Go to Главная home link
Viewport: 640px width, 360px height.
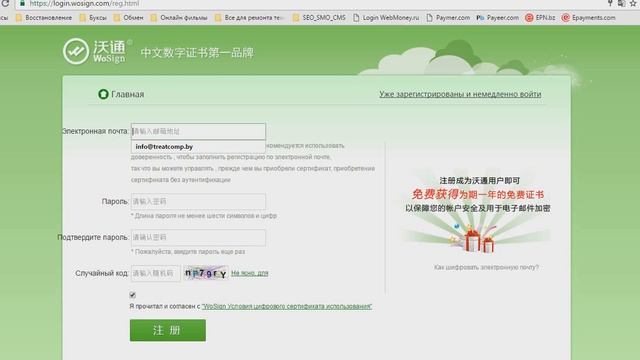pyautogui.click(x=121, y=94)
